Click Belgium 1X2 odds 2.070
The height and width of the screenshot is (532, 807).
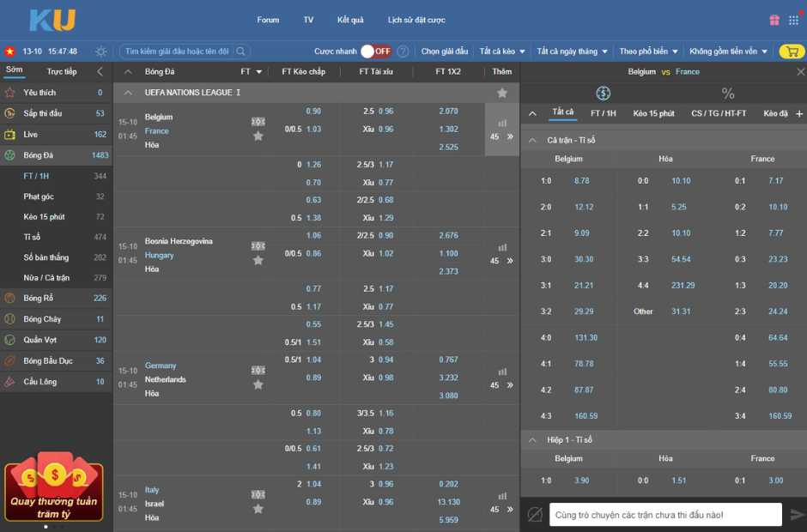[x=448, y=112]
